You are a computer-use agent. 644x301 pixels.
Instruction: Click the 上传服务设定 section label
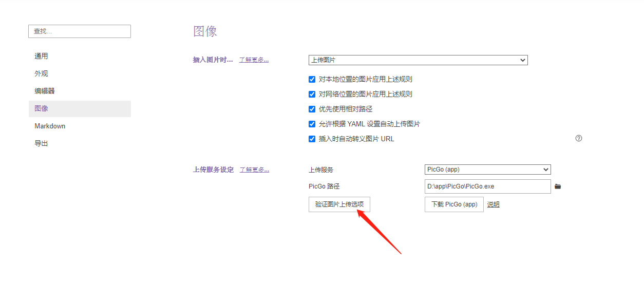(x=213, y=170)
